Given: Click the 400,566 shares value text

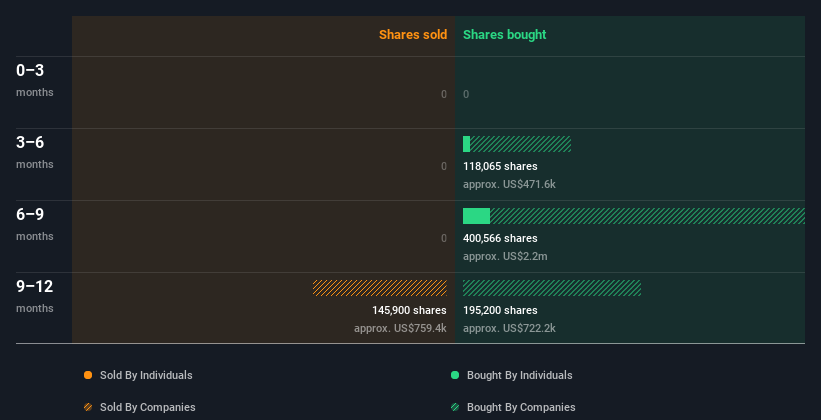Looking at the screenshot, I should point(500,238).
